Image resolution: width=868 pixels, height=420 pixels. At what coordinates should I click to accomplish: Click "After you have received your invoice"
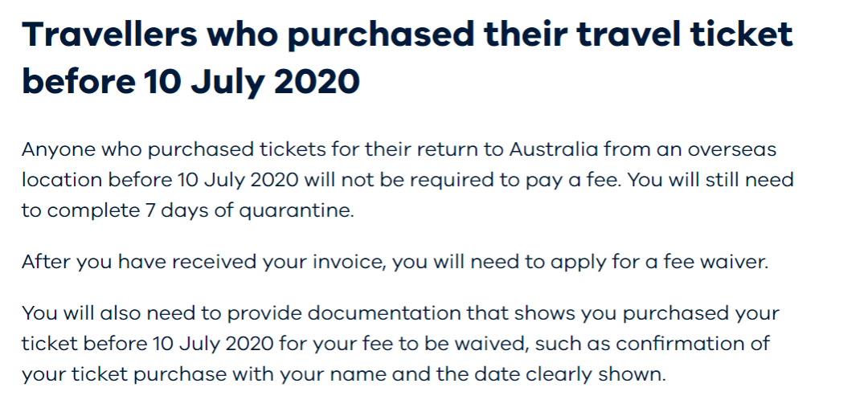coord(203,262)
